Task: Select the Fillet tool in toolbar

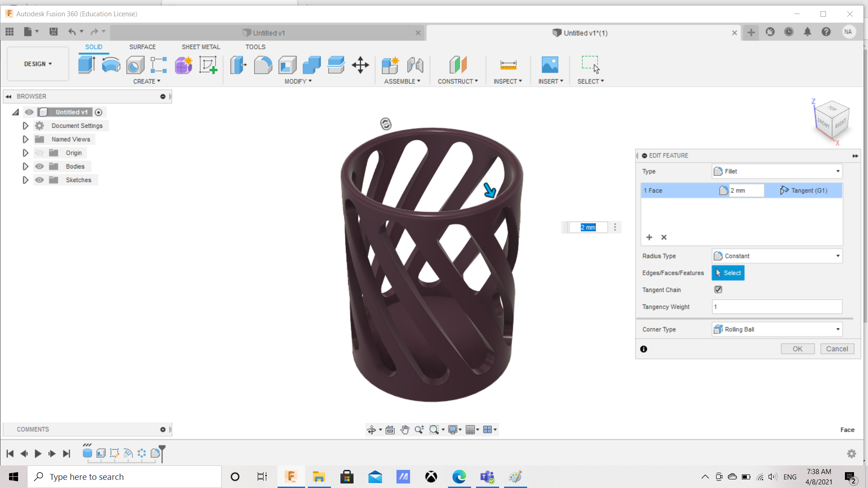Action: click(x=263, y=65)
